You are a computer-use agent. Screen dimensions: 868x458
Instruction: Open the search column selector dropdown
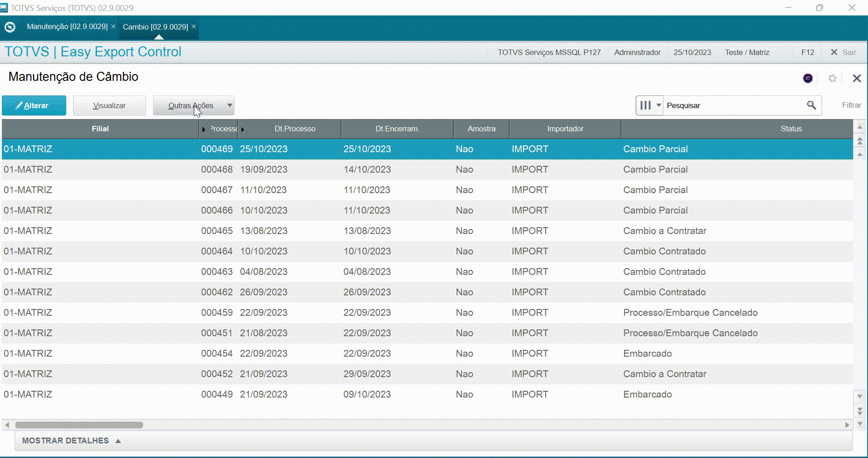tap(650, 105)
